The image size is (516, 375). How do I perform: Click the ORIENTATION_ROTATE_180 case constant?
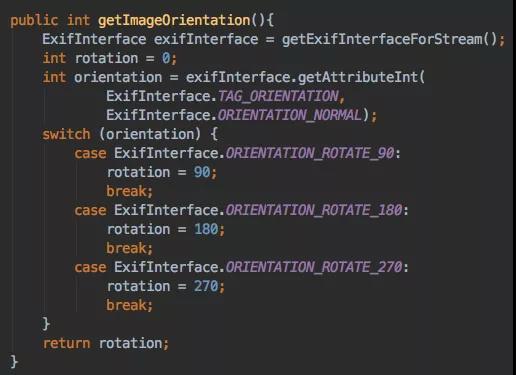click(314, 211)
